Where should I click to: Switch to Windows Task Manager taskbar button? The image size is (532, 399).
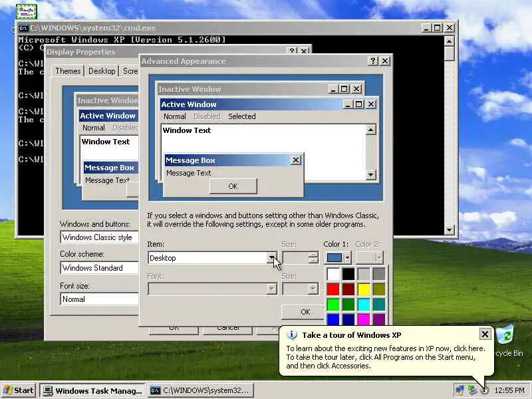92,390
